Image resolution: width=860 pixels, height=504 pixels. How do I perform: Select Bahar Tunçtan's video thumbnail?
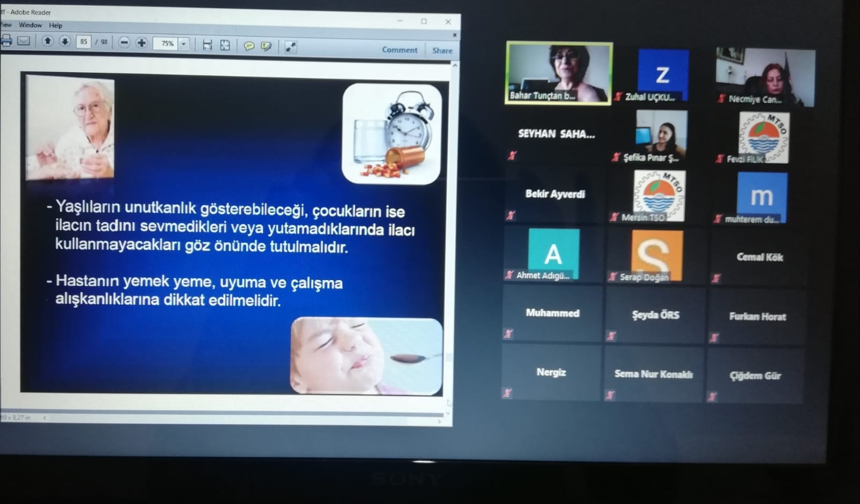click(x=558, y=73)
